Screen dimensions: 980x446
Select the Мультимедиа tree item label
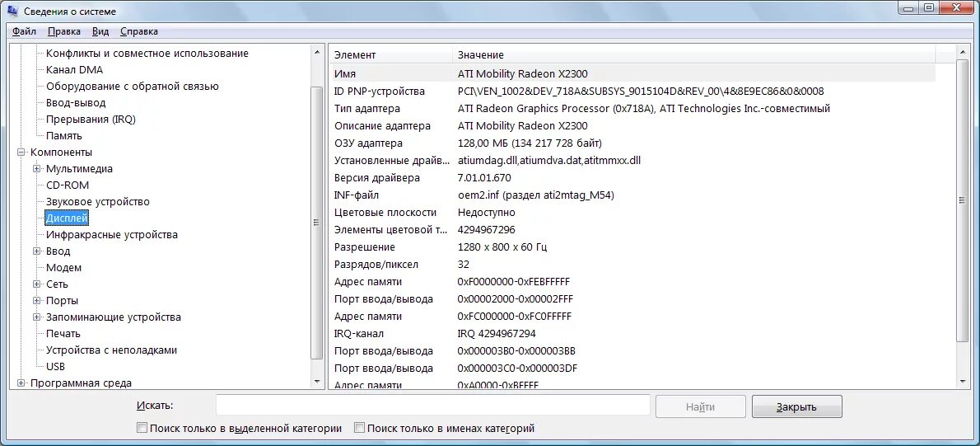79,169
